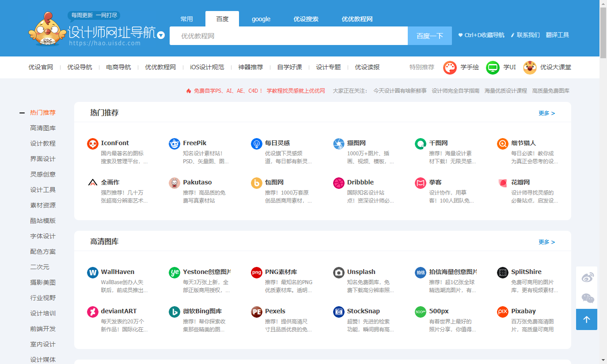Open iOS设计规范 in the nav bar
The image size is (607, 364).
tap(207, 67)
